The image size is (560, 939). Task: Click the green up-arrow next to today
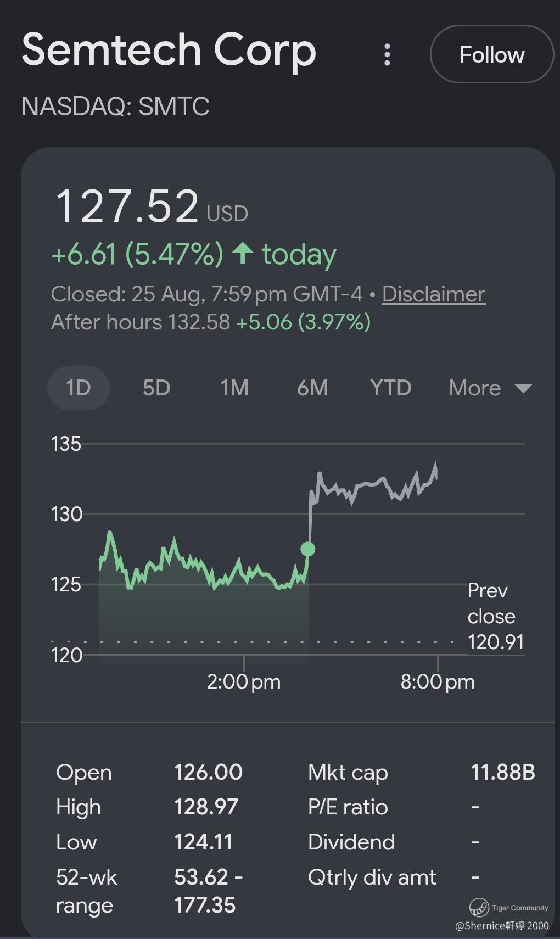[242, 254]
